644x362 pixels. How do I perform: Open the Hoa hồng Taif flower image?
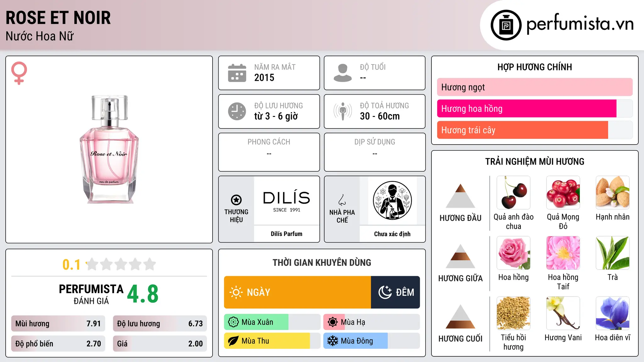coord(563,253)
